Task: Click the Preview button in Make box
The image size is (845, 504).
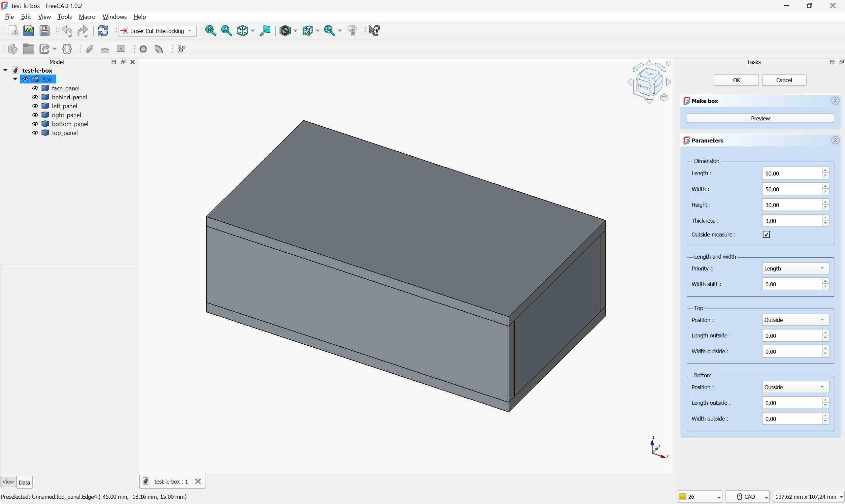Action: pos(760,118)
